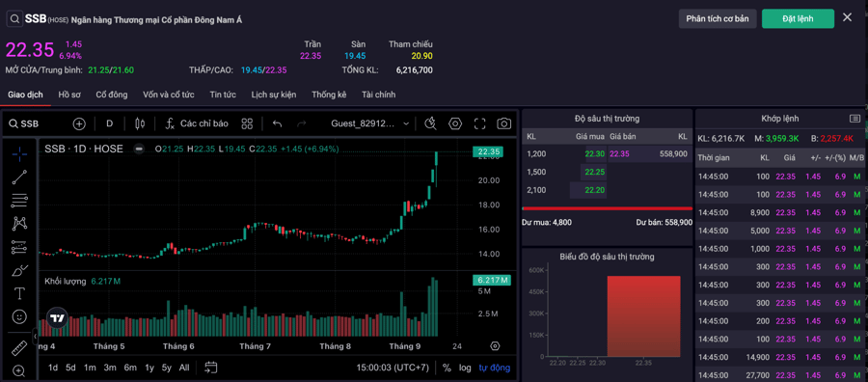This screenshot has height=382, width=868.
Task: Switch to Lịch sự kiện tab
Action: pos(274,95)
